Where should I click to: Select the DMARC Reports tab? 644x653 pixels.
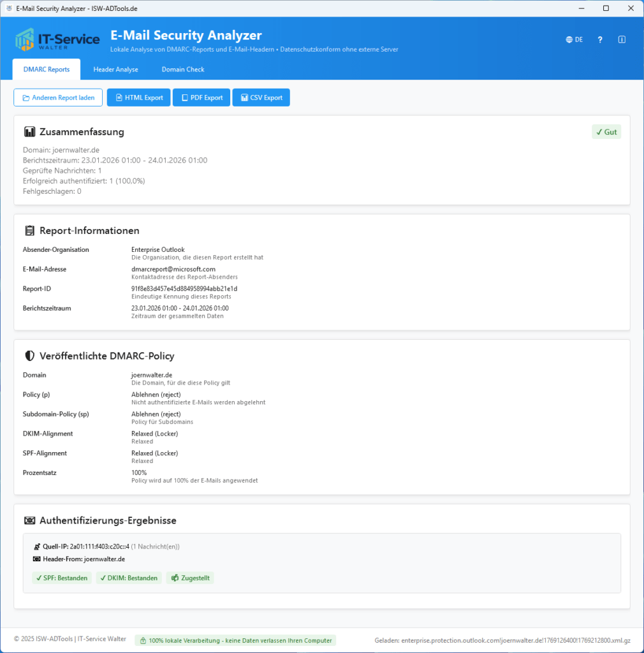tap(46, 69)
